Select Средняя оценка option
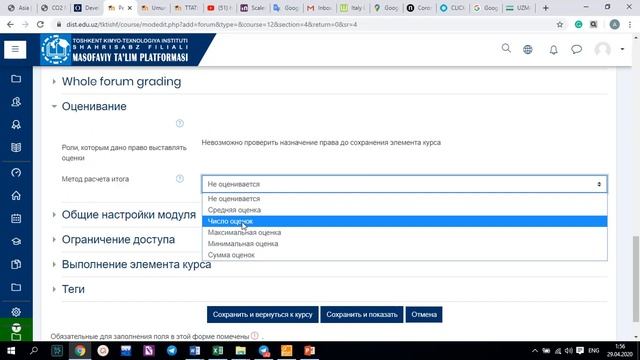This screenshot has width=640, height=360. 404,210
